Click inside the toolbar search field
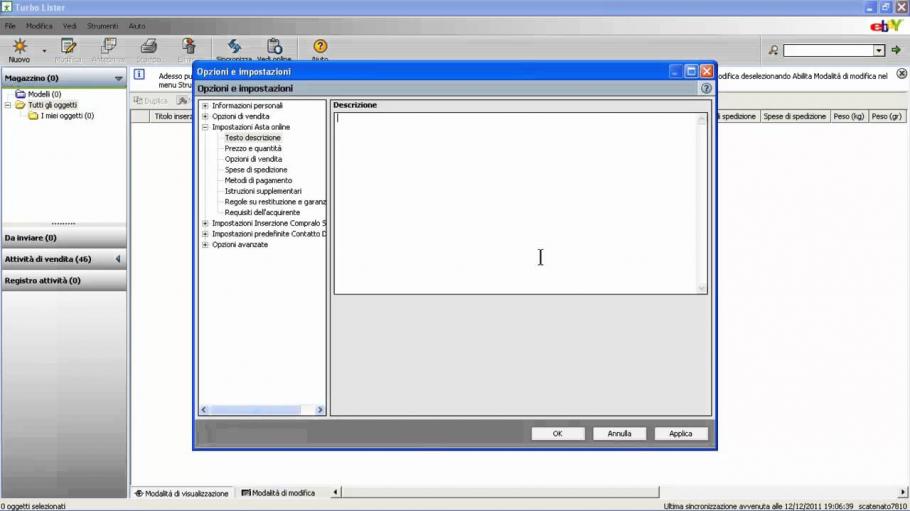910x511 pixels. coord(829,51)
